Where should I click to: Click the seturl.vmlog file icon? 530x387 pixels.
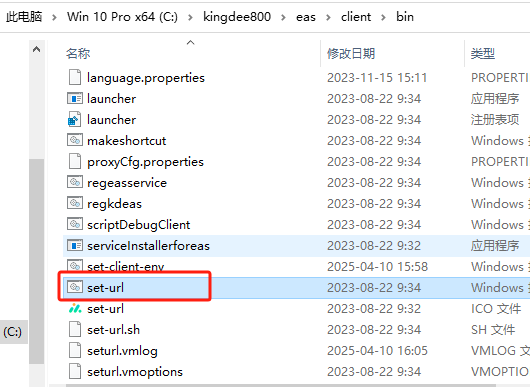pos(75,350)
